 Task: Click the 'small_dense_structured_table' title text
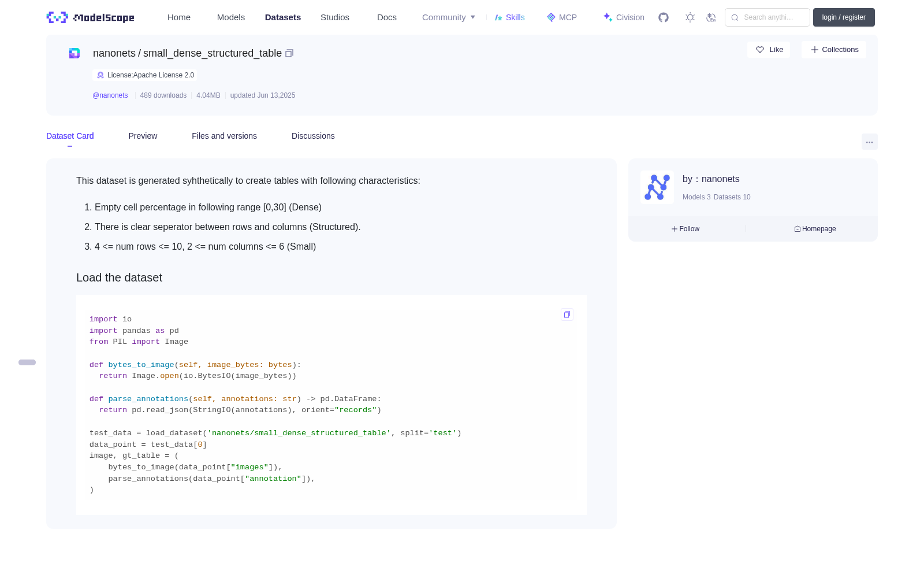click(x=213, y=53)
